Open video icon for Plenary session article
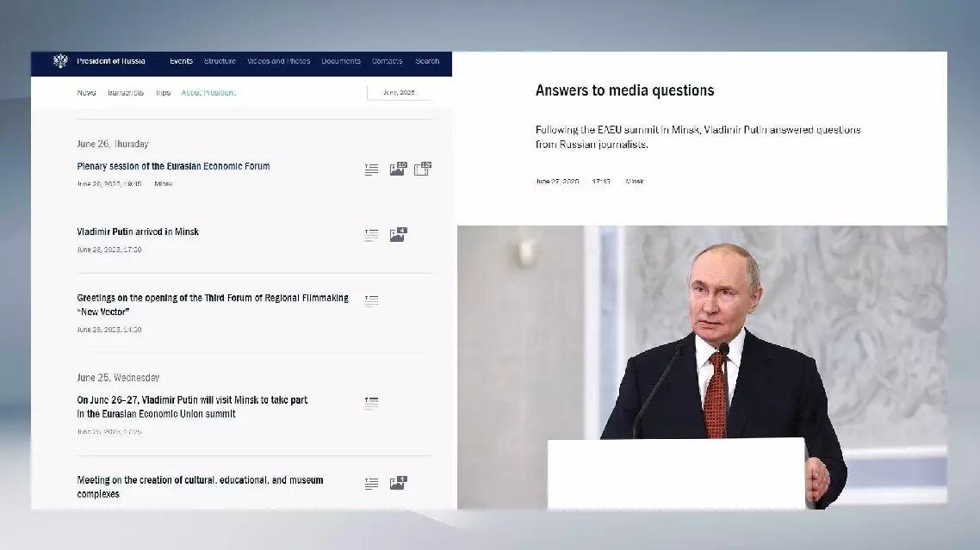 point(422,169)
